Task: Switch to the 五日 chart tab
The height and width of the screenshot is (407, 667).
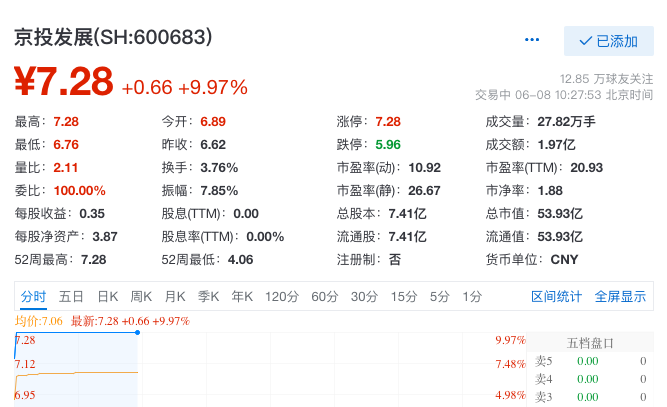Action: point(71,296)
